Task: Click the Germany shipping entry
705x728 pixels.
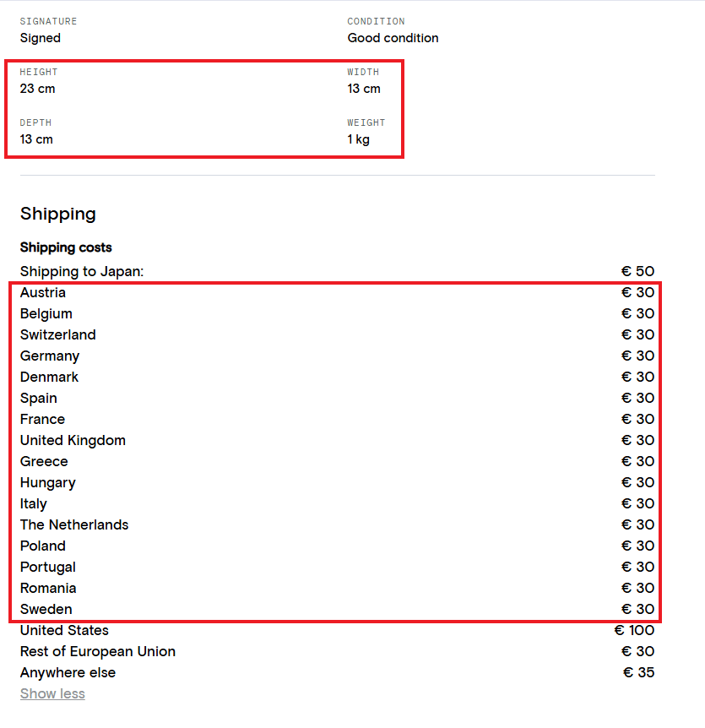Action: [337, 356]
